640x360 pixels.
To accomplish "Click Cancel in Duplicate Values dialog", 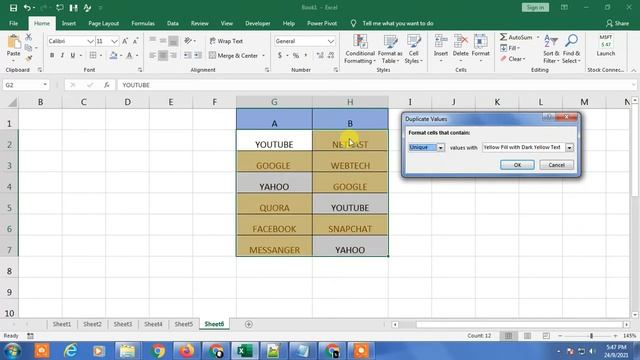I will tap(556, 165).
